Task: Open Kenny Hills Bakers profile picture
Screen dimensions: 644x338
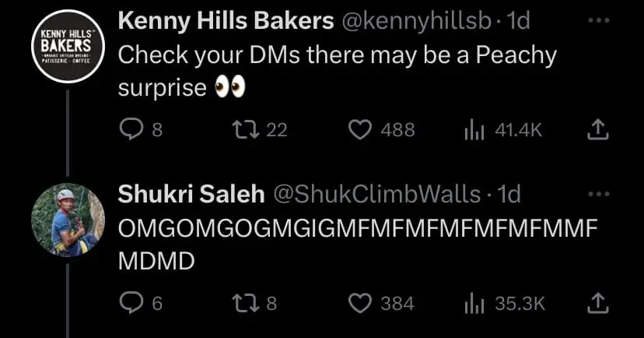Action: 67,46
